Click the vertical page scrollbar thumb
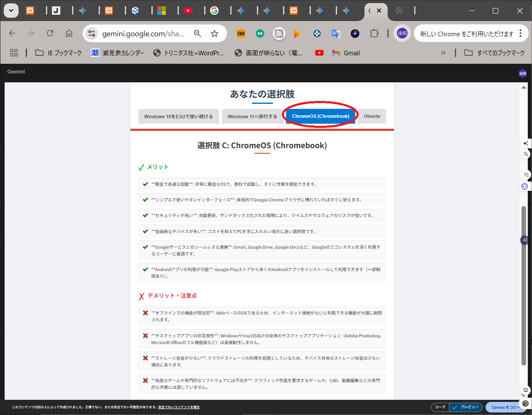Viewport: 532px width, 415px height. 524,285
